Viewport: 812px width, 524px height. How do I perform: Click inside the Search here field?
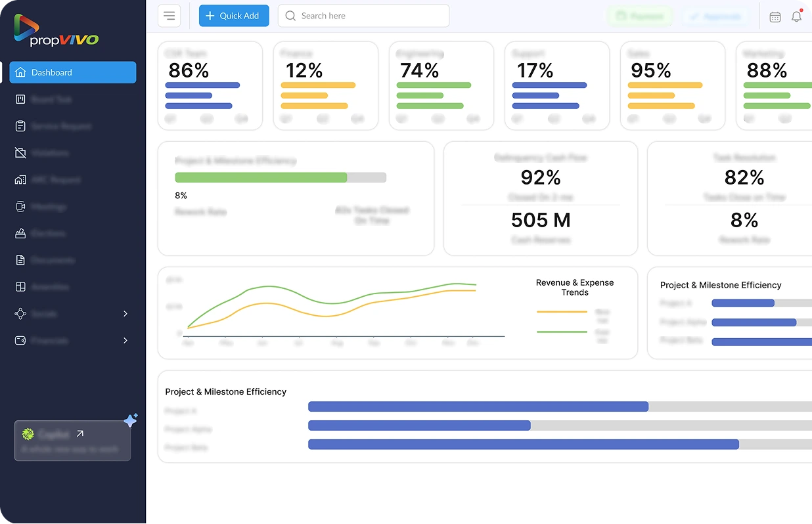coord(363,15)
